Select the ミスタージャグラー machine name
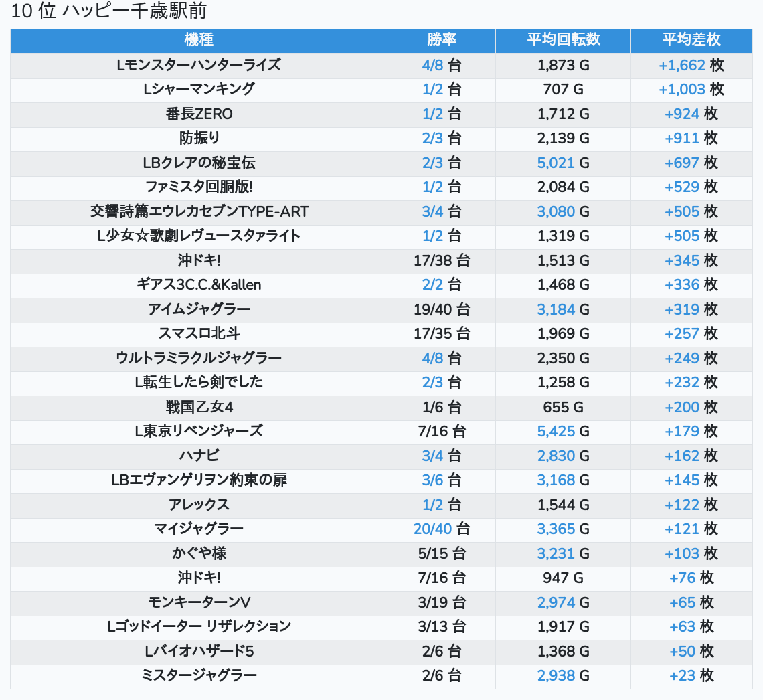This screenshot has height=700, width=763. pos(199,676)
